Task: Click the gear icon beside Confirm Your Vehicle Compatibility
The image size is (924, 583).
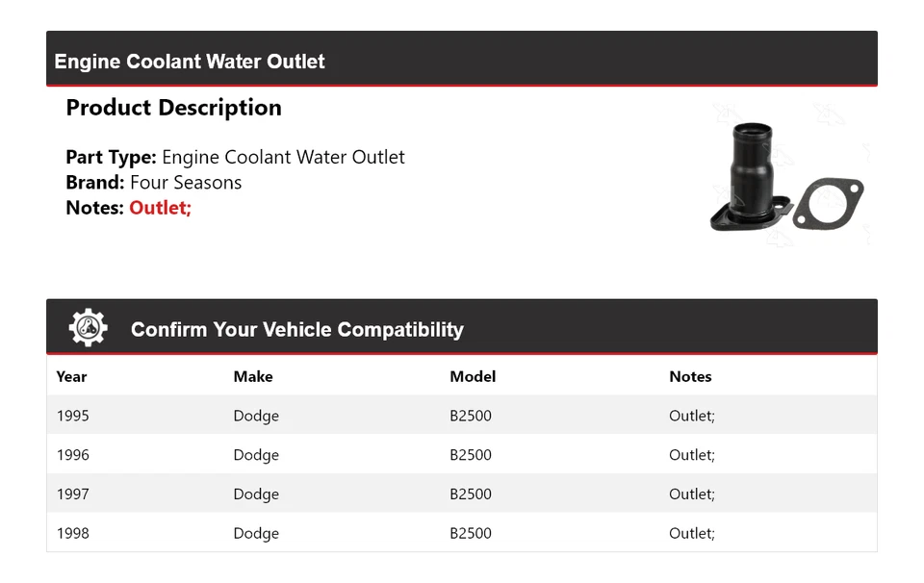Action: (x=89, y=328)
